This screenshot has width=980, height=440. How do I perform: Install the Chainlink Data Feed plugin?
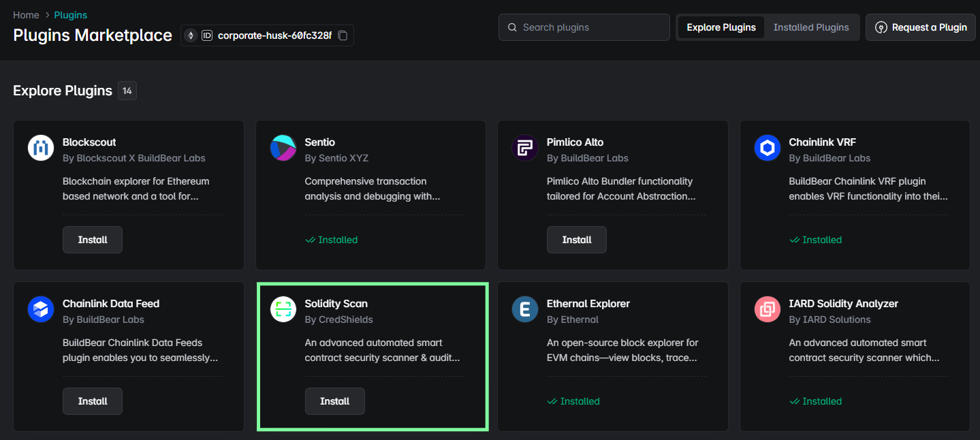[x=93, y=401]
